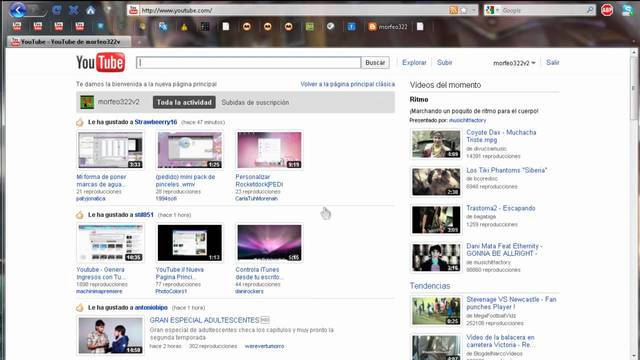Expand the morfeo322v2 account menu
Viewport: 640px width, 360px height.
coord(514,63)
